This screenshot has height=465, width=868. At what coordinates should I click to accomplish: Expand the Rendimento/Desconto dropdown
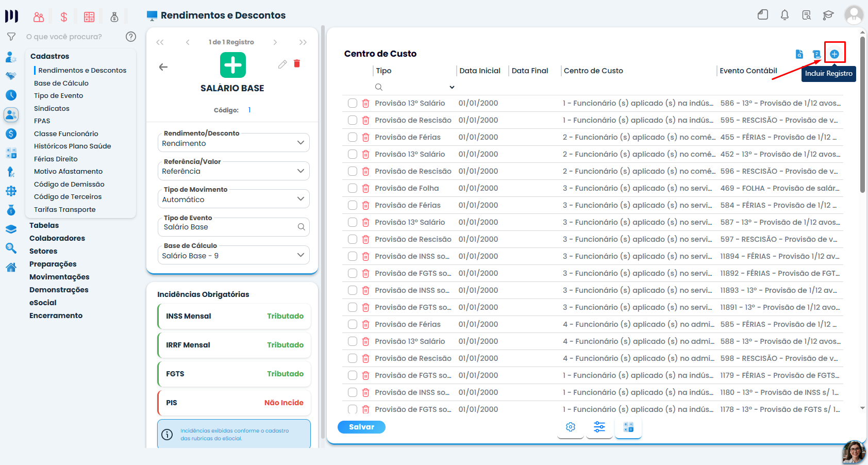pos(301,143)
